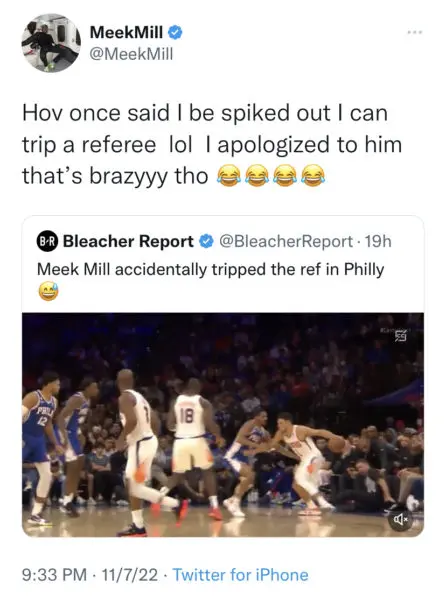Click the 19h timestamp on quoted tweet
The image size is (446, 600).
[x=378, y=241]
